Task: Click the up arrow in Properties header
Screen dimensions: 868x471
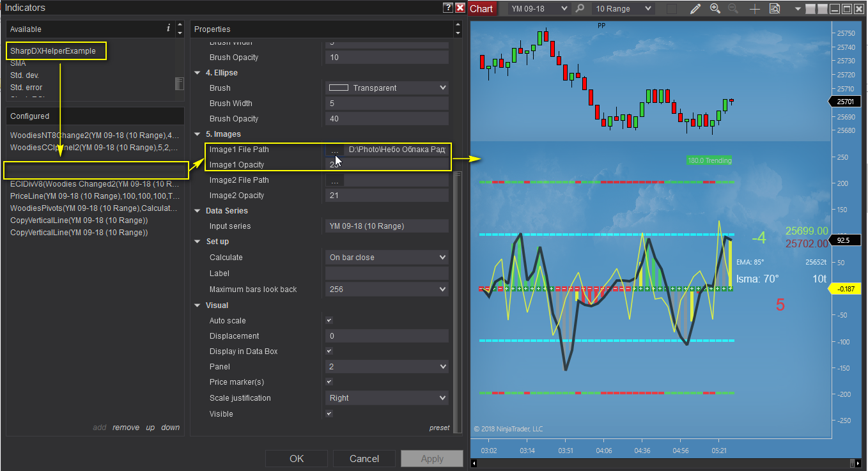Action: coord(457,25)
